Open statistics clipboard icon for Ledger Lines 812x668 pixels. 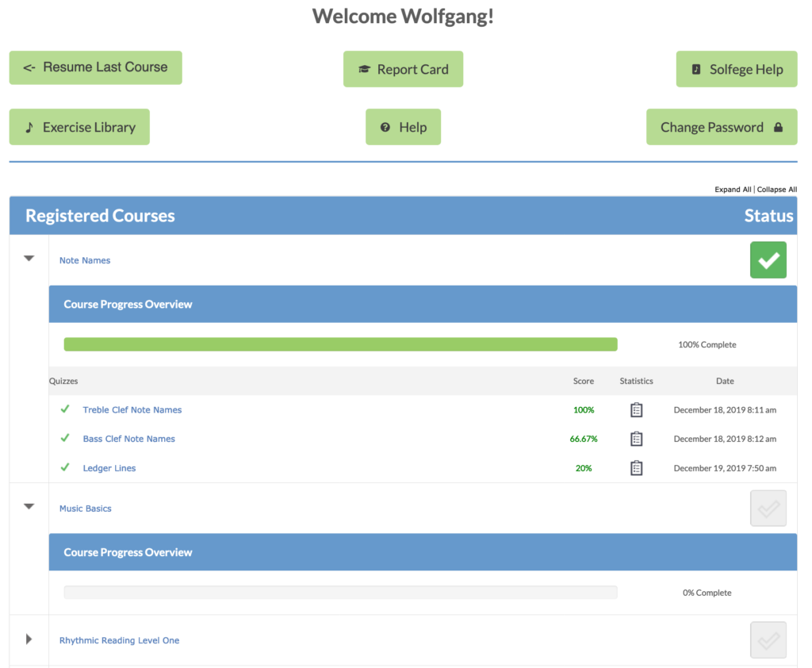tap(636, 468)
